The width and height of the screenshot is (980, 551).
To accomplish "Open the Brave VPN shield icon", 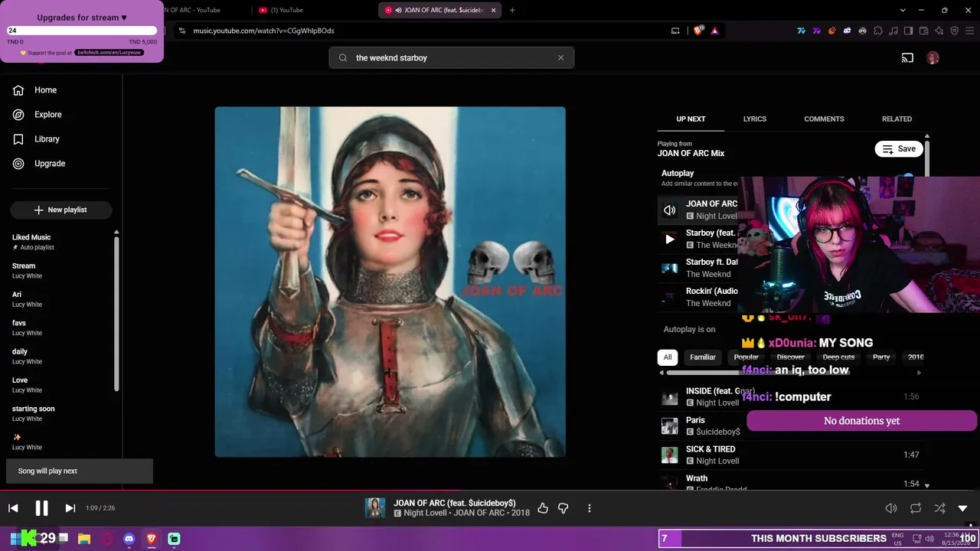I will pyautogui.click(x=955, y=31).
